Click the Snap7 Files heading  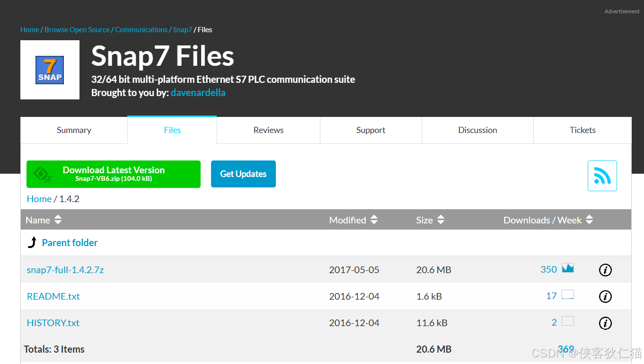[x=162, y=56]
